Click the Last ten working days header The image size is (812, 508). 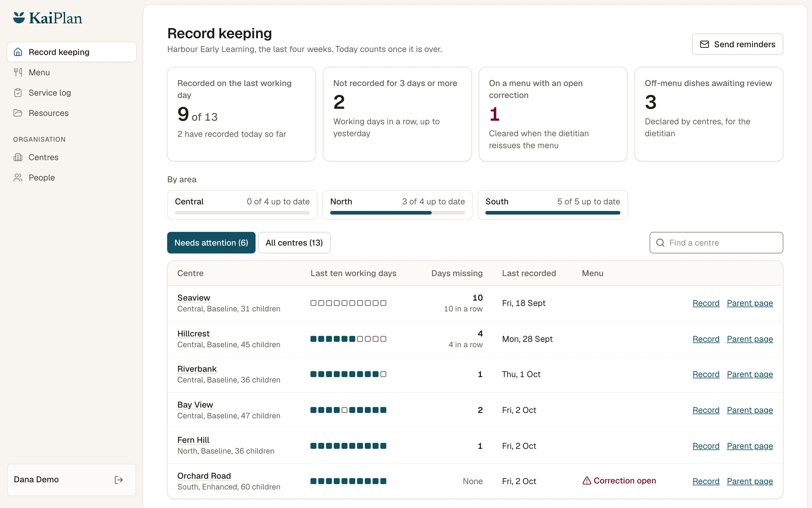353,273
